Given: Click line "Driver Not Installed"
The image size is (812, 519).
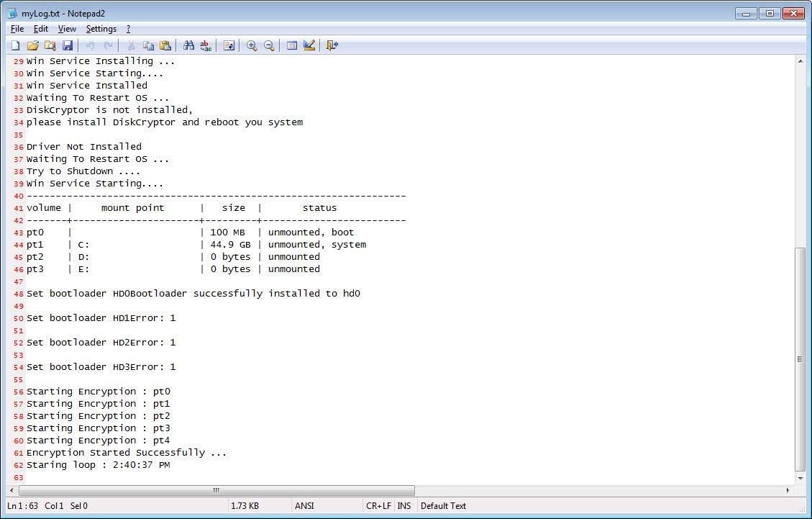Looking at the screenshot, I should 84,147.
